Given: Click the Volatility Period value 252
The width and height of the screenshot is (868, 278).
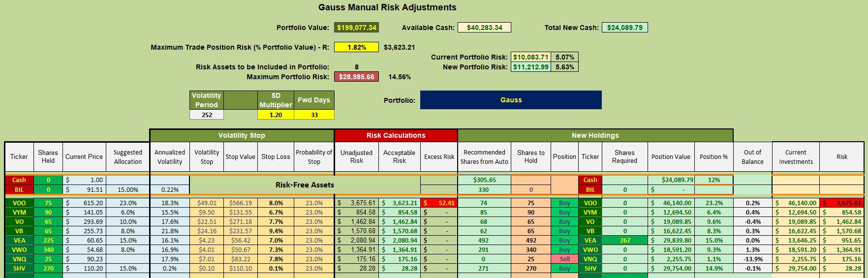Looking at the screenshot, I should pyautogui.click(x=207, y=115).
